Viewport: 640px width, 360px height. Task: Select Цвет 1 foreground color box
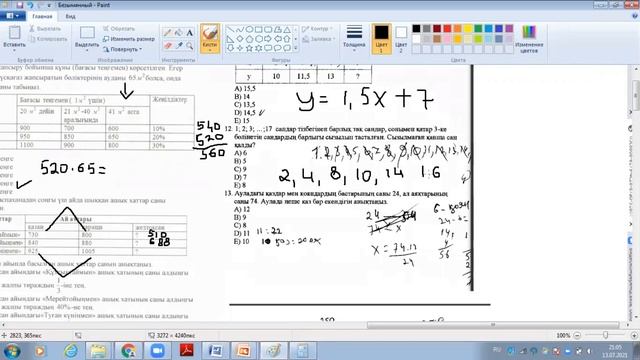click(x=382, y=39)
